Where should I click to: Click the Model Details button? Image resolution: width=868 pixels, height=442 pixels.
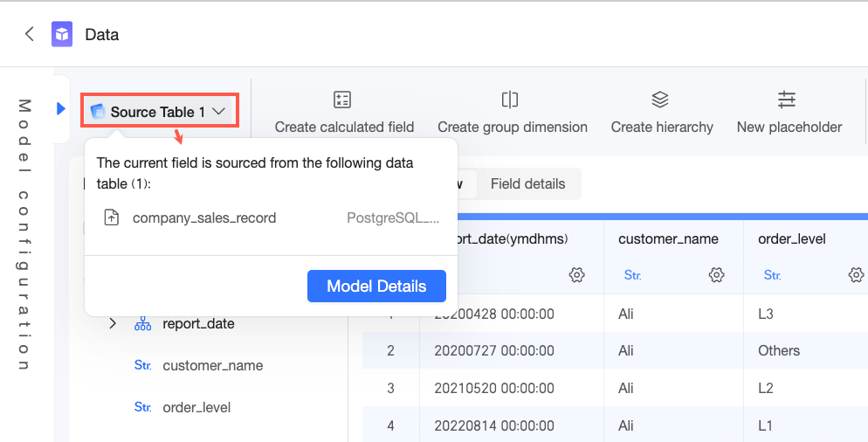point(376,287)
